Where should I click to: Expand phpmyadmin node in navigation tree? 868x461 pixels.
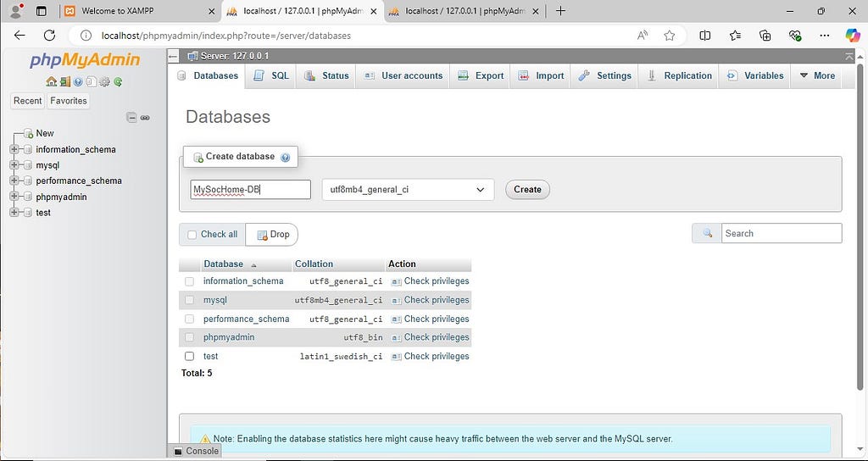[14, 197]
